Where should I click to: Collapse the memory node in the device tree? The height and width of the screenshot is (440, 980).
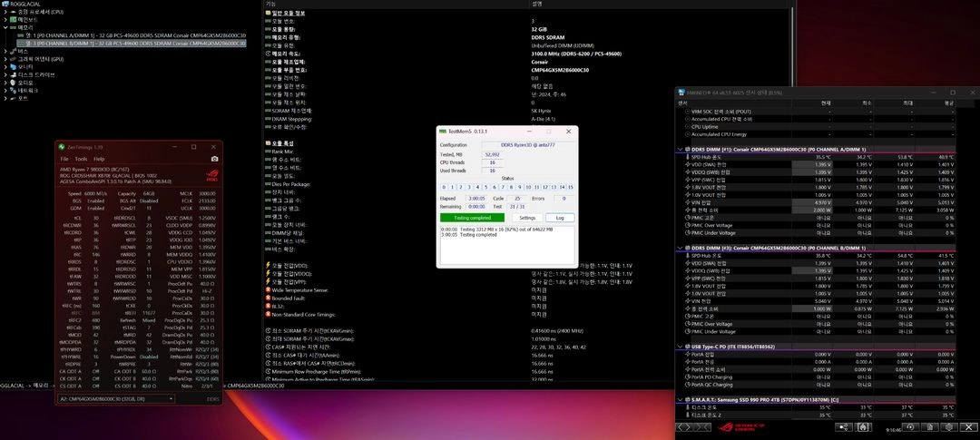5,27
